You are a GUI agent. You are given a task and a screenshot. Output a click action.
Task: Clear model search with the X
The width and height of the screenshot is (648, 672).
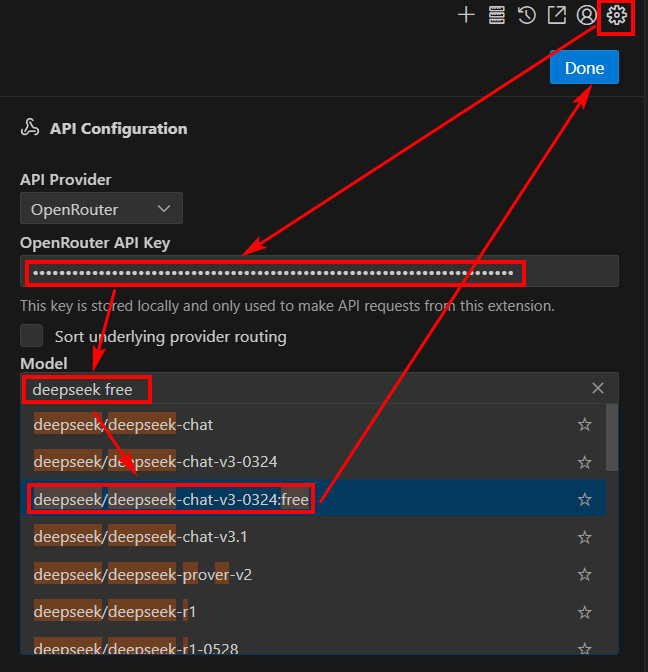click(x=598, y=388)
